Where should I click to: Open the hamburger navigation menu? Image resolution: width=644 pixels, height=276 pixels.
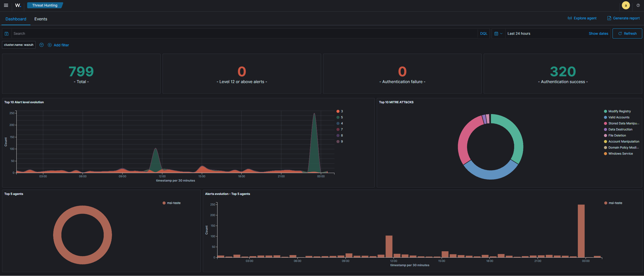tap(6, 5)
